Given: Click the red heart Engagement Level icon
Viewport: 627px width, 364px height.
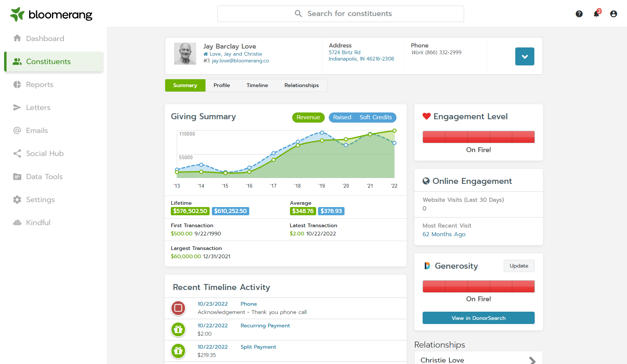Looking at the screenshot, I should pyautogui.click(x=427, y=116).
